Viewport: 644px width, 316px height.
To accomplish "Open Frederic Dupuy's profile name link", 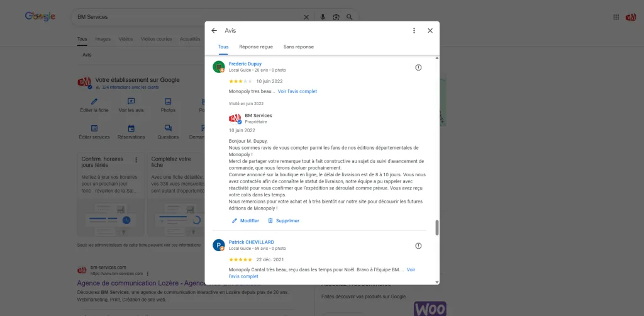I will (x=245, y=64).
